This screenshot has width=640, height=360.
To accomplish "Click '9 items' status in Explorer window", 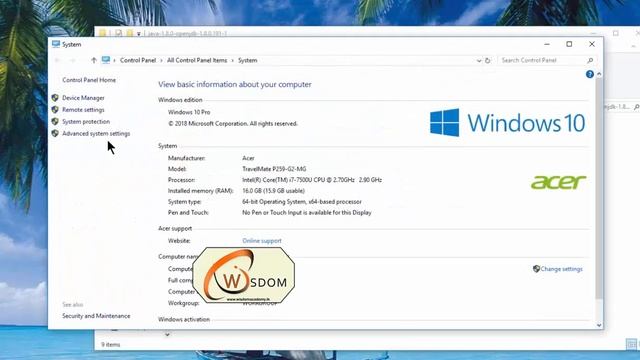I will [x=111, y=345].
